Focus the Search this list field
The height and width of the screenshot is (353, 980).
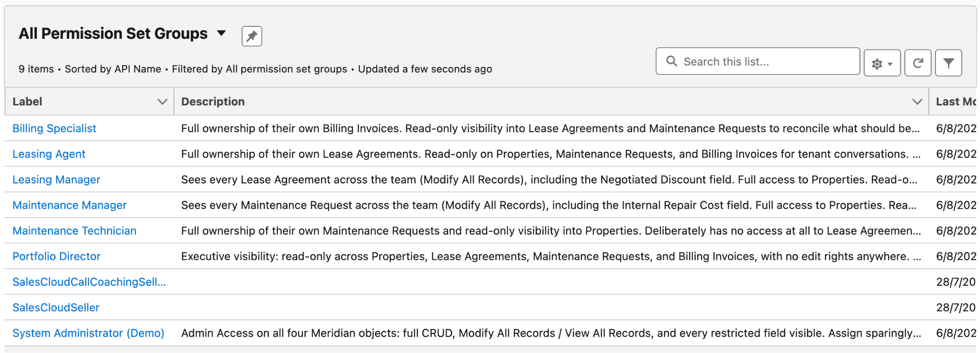click(757, 61)
